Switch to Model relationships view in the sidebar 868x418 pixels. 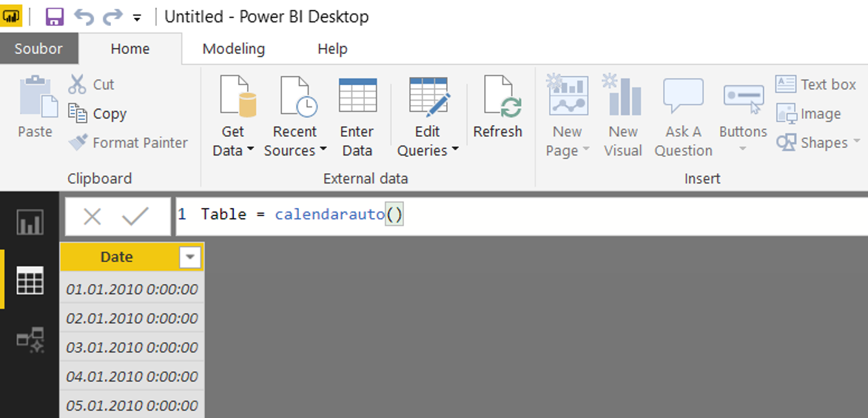30,340
